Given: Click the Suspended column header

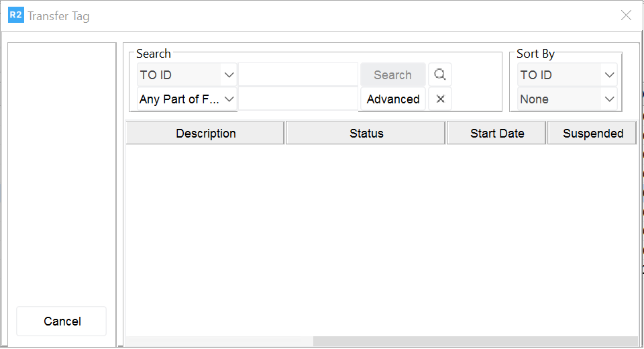Looking at the screenshot, I should coord(592,133).
